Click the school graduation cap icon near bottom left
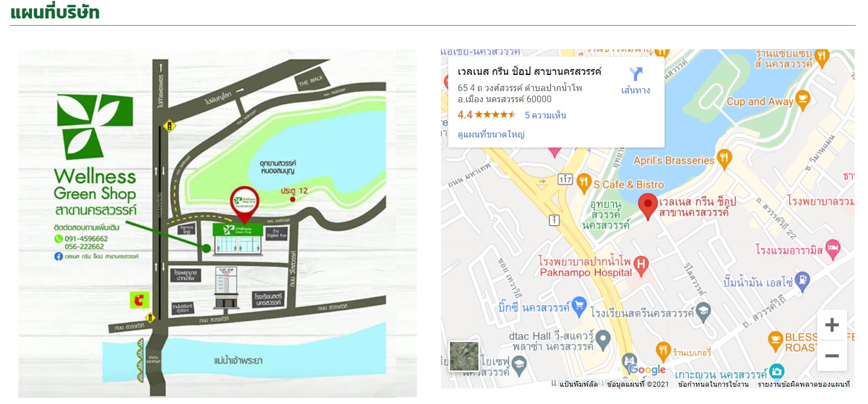 tap(520, 365)
